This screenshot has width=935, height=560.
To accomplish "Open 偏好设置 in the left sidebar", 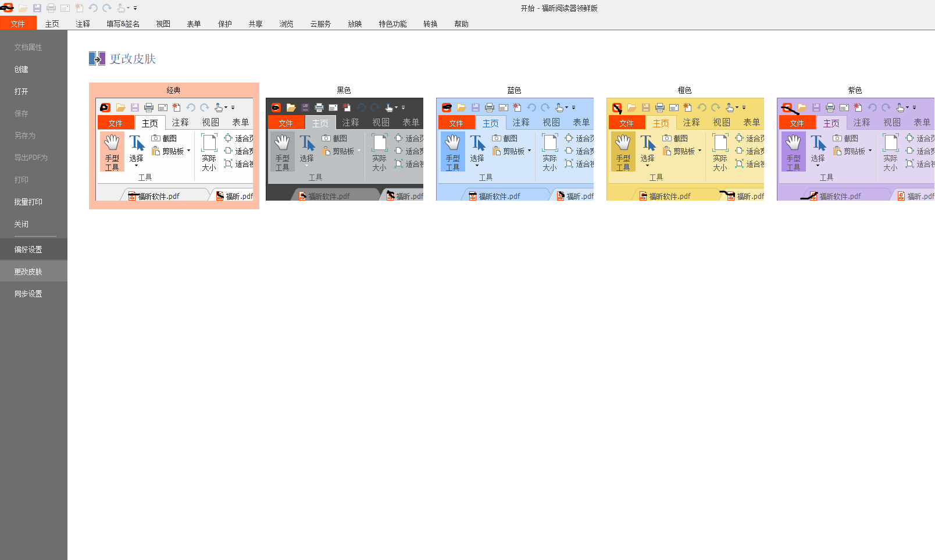I will 28,249.
